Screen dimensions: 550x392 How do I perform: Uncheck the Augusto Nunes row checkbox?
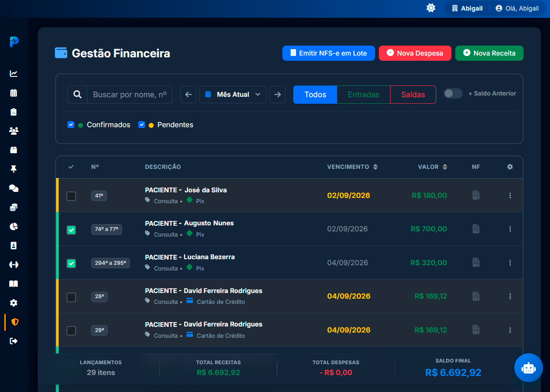pyautogui.click(x=71, y=230)
